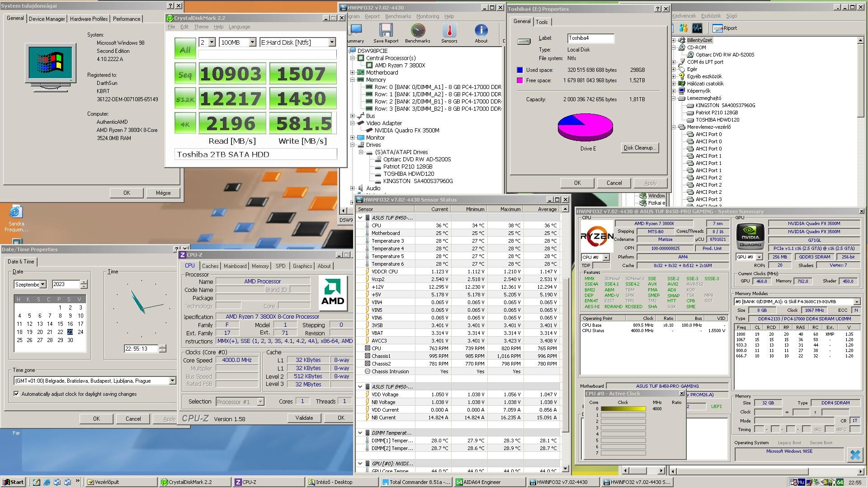This screenshot has height=488, width=868.
Task: Click OK in Date/Time Properties
Action: [96, 418]
